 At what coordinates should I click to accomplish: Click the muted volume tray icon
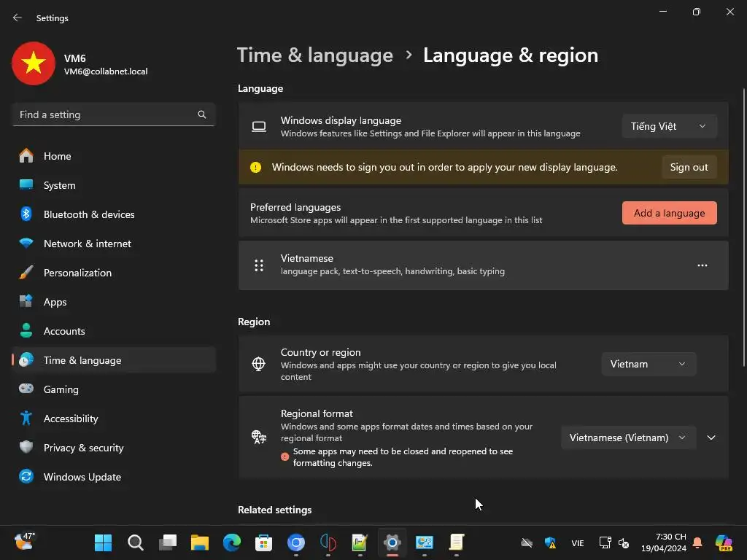[x=624, y=542]
